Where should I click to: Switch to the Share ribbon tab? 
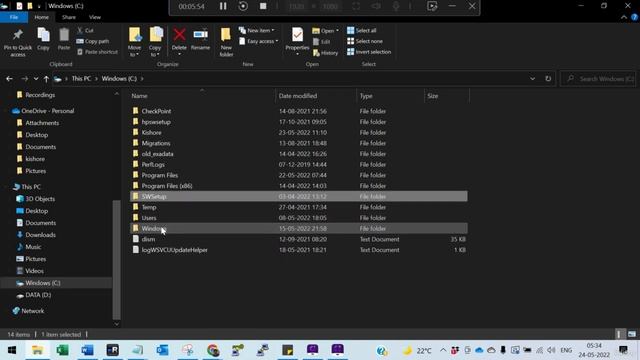click(69, 17)
